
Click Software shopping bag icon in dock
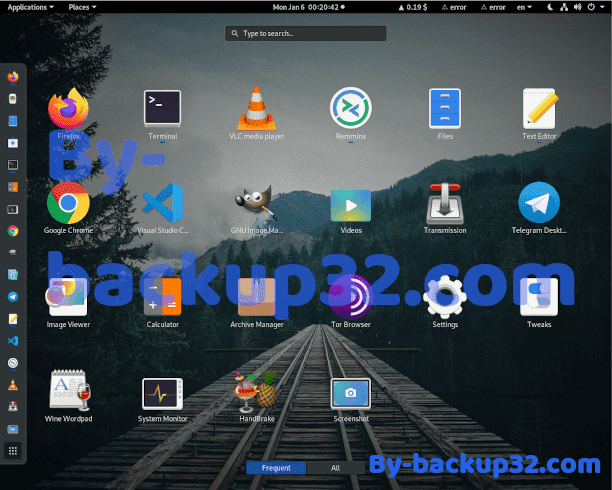click(x=13, y=143)
